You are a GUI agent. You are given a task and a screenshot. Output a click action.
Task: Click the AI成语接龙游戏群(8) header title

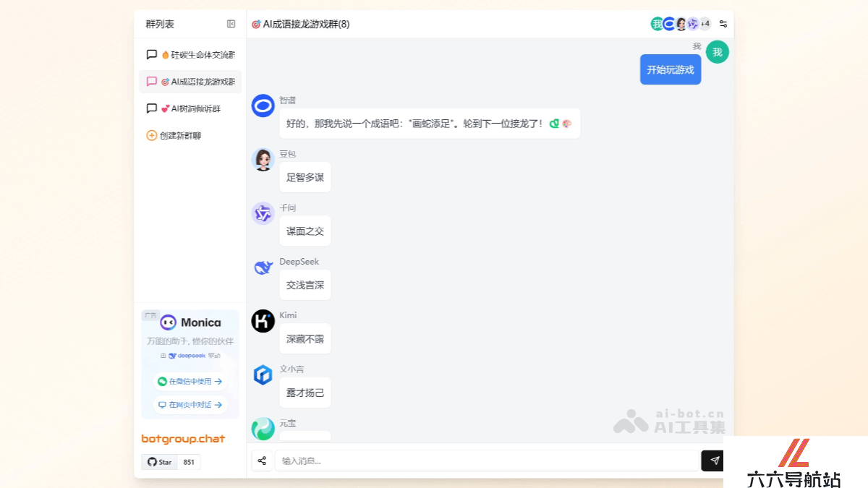tap(300, 24)
